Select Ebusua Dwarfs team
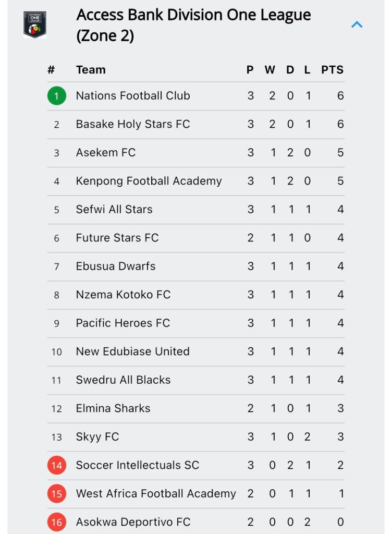This screenshot has height=534, width=392. (x=195, y=266)
